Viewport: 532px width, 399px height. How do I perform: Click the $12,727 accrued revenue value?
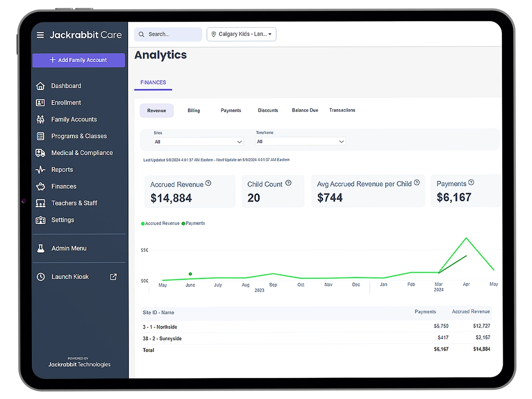click(481, 326)
